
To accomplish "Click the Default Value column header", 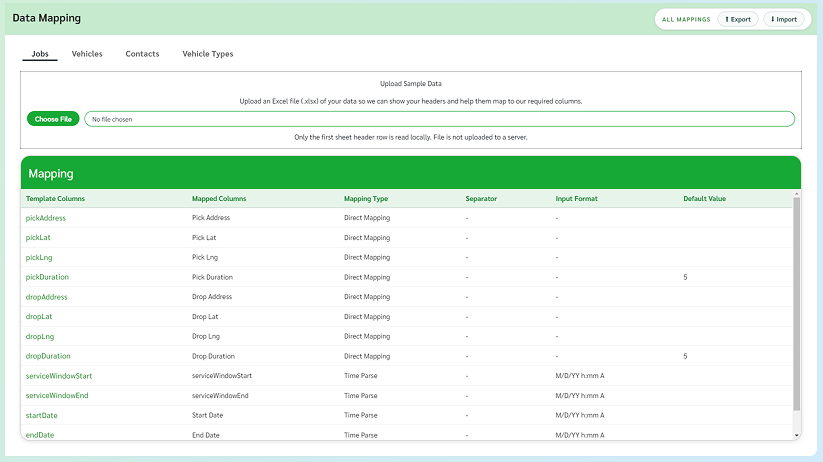I will [x=705, y=199].
